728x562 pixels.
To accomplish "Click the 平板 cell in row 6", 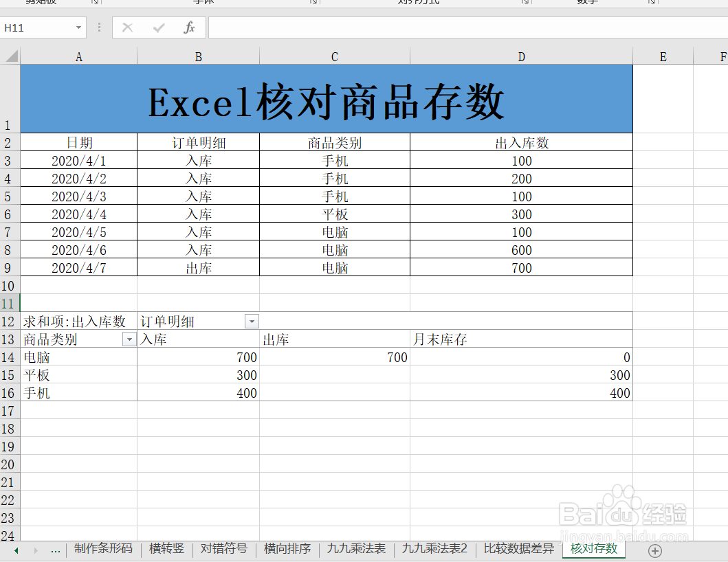I will (335, 214).
